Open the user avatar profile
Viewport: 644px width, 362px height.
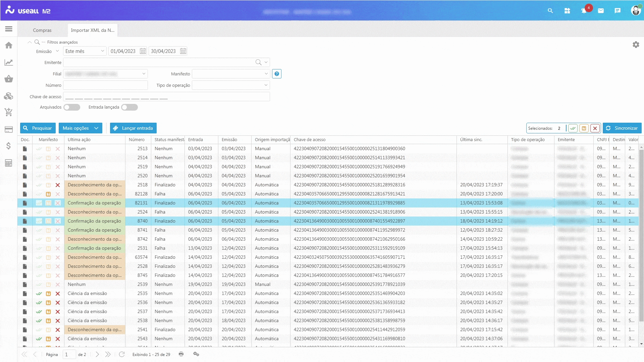(636, 10)
